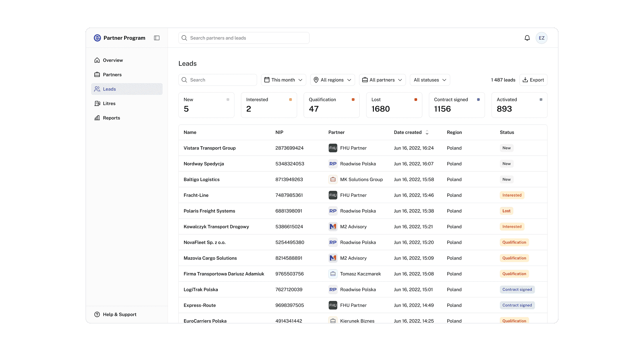Click orange dot on Interested card

[x=290, y=100]
